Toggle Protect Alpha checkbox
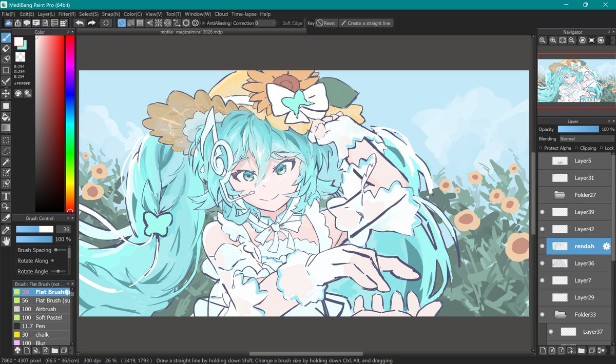616x364 pixels. point(541,148)
